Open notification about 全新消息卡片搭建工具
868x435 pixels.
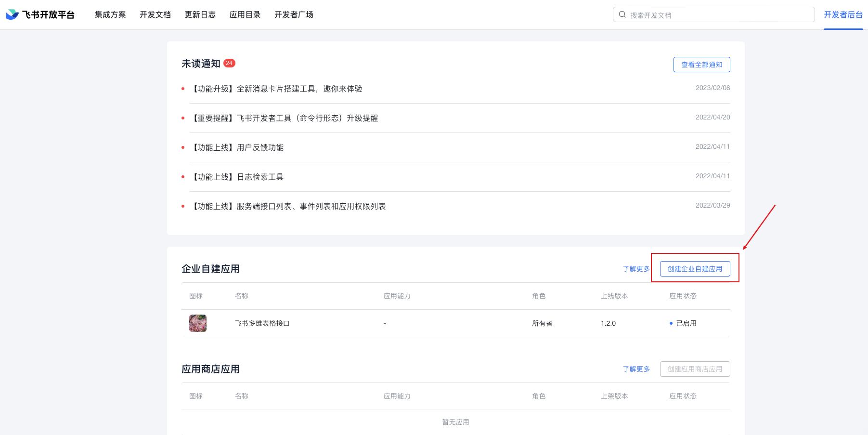pyautogui.click(x=277, y=89)
